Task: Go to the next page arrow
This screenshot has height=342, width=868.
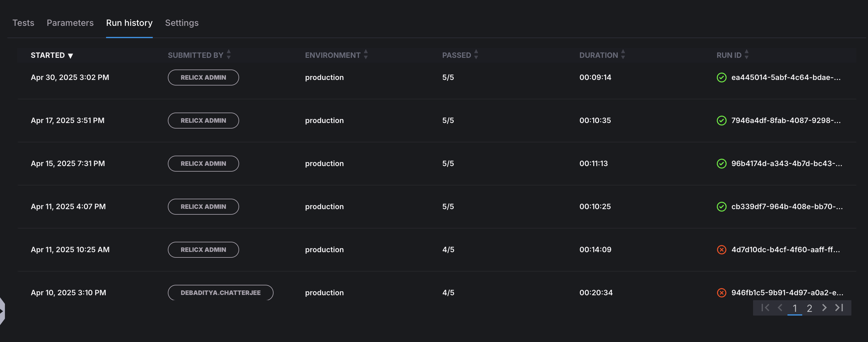Action: (824, 308)
